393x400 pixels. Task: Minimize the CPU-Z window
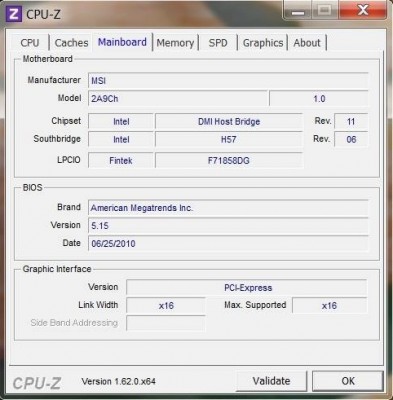[298, 10]
